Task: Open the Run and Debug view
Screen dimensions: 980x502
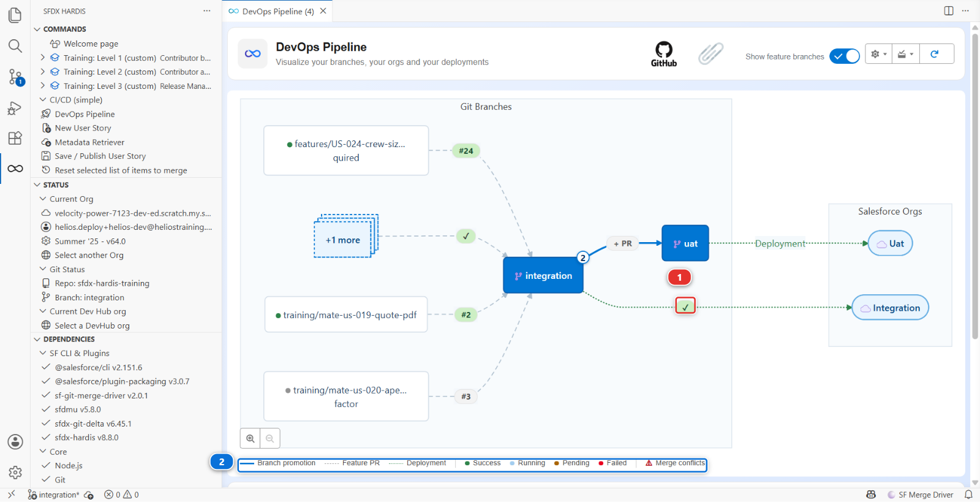Action: (15, 108)
